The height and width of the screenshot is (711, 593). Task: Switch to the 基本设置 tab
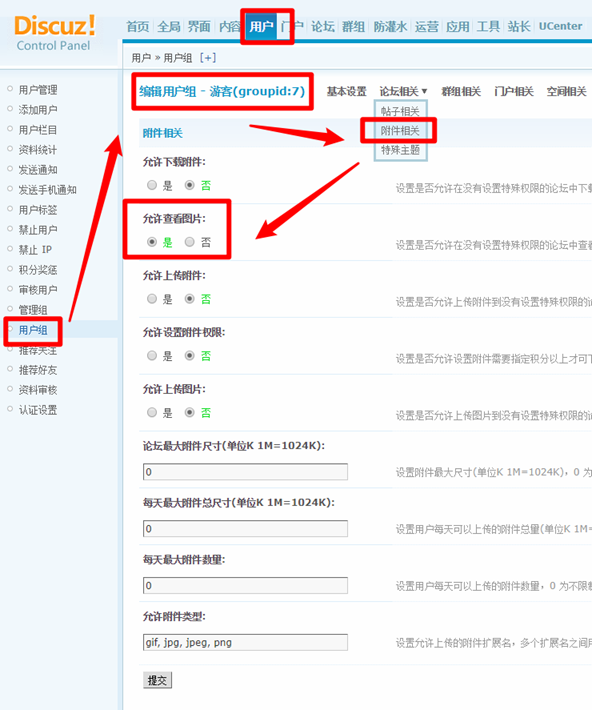coord(346,92)
